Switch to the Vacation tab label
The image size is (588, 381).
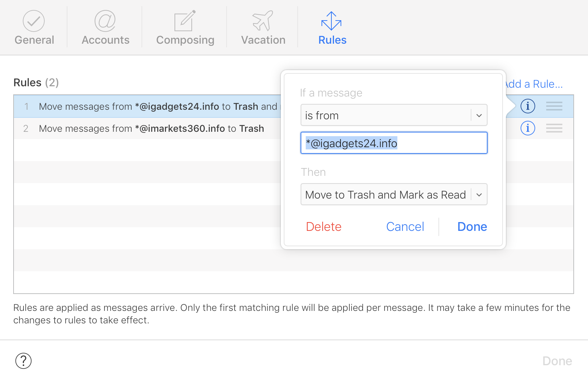263,40
